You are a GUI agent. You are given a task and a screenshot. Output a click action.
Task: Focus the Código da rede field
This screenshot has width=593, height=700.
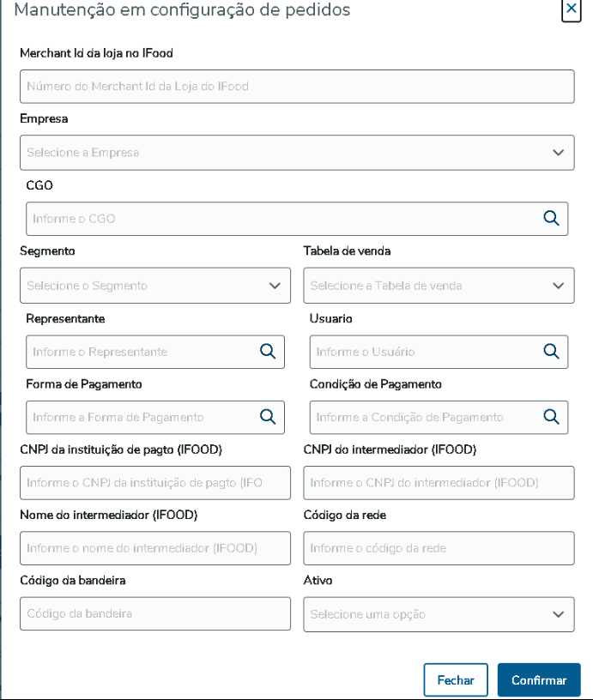coord(438,548)
